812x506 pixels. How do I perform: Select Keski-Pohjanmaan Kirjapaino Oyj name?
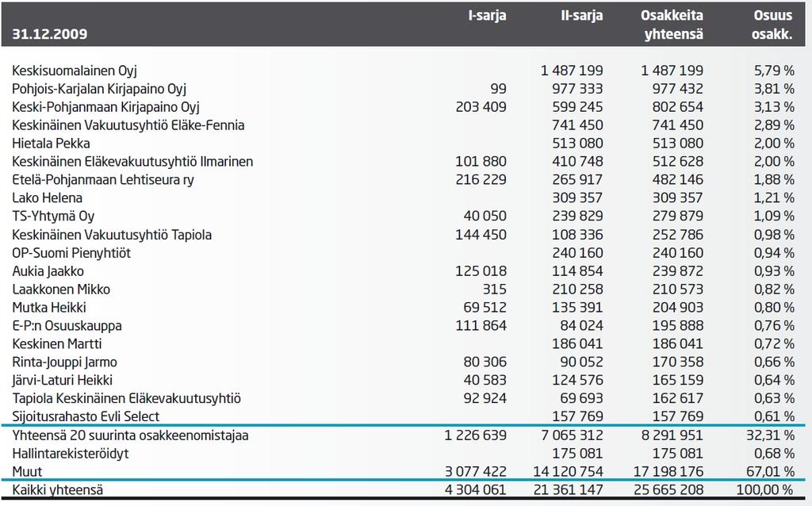[105, 107]
